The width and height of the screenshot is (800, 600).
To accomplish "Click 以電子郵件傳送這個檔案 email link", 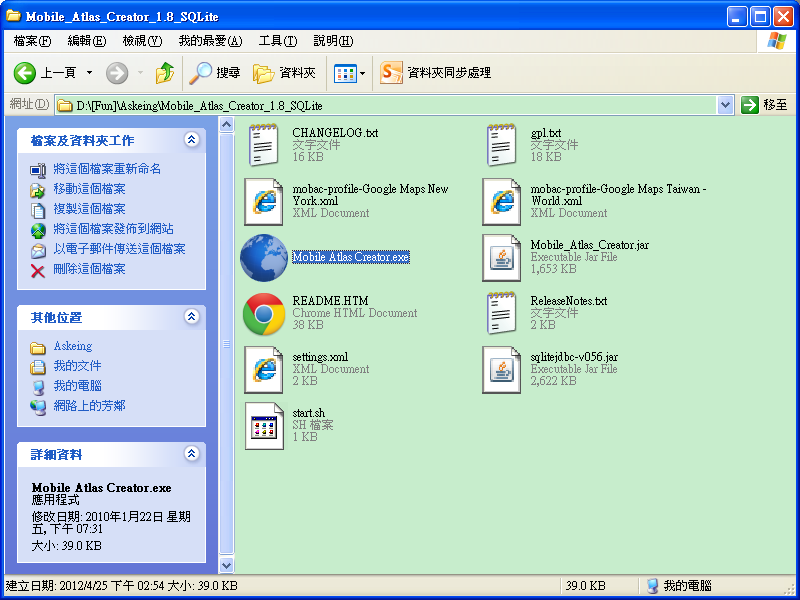I will point(119,249).
